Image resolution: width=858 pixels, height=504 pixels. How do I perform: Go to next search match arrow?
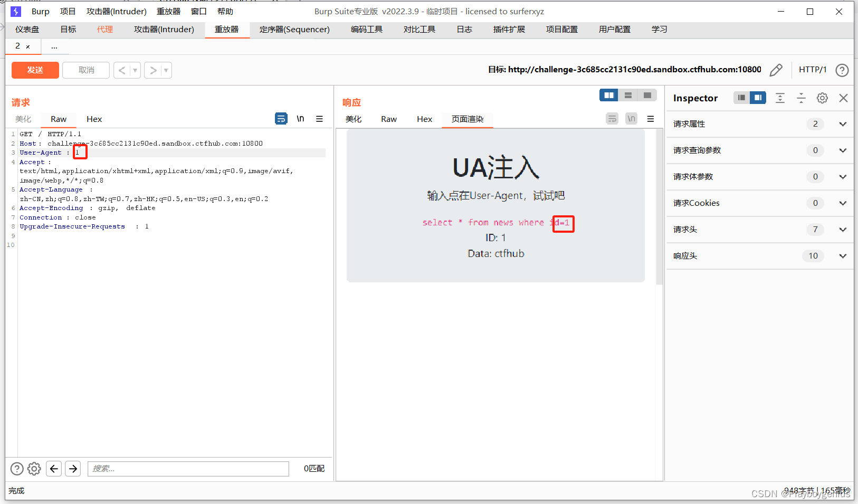[x=73, y=469]
